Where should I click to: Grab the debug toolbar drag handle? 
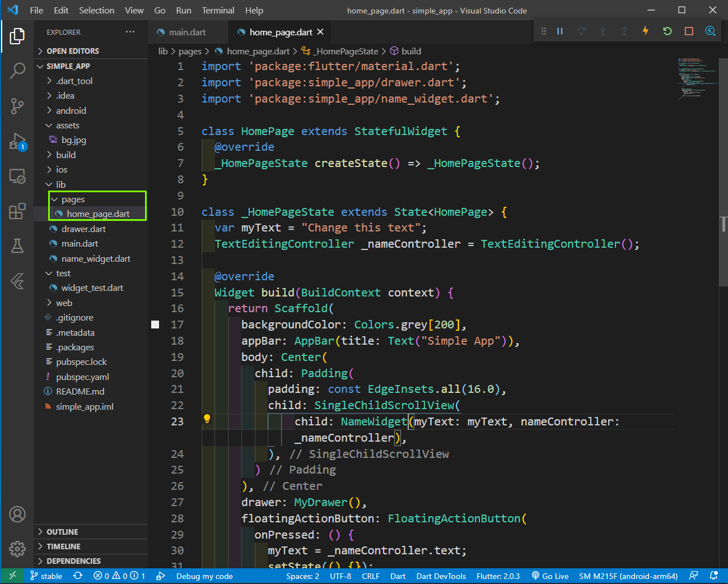[543, 31]
